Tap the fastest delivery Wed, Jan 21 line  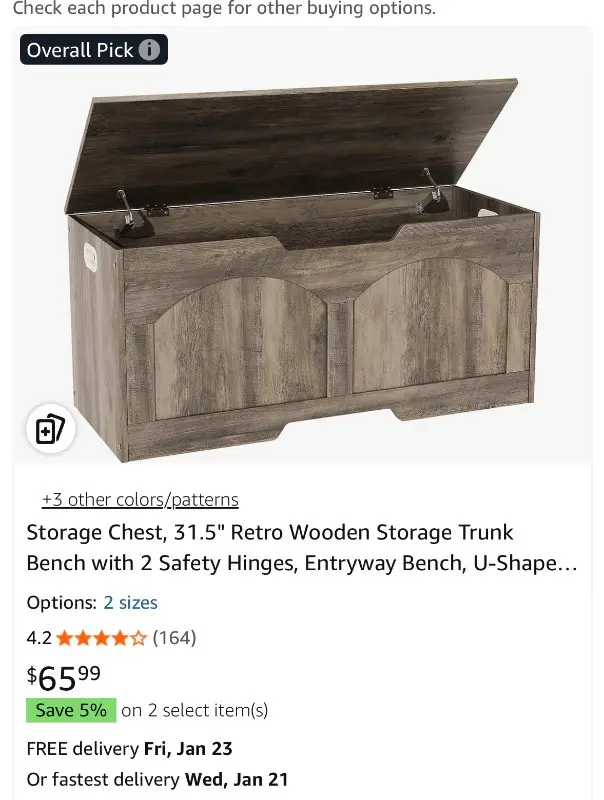click(x=157, y=779)
